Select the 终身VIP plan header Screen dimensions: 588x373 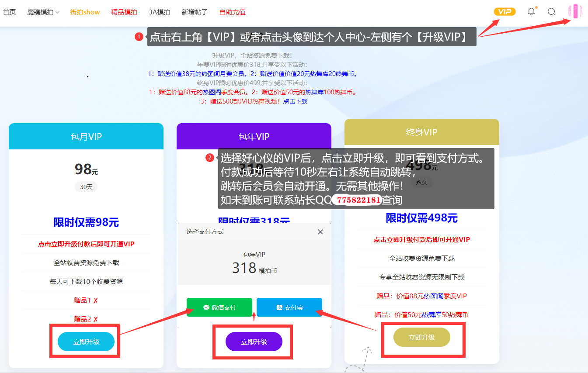(421, 132)
